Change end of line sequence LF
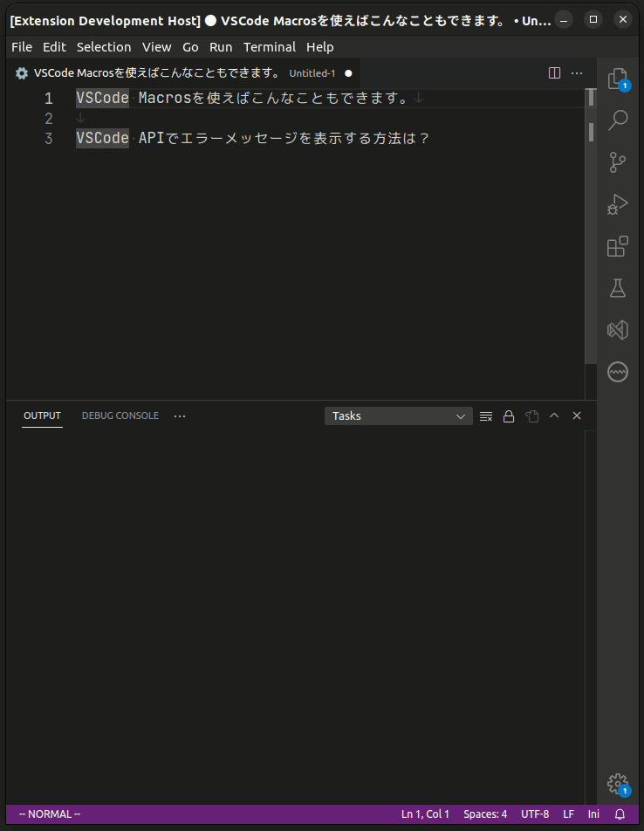Screen dimensions: 644x831 (x=569, y=814)
